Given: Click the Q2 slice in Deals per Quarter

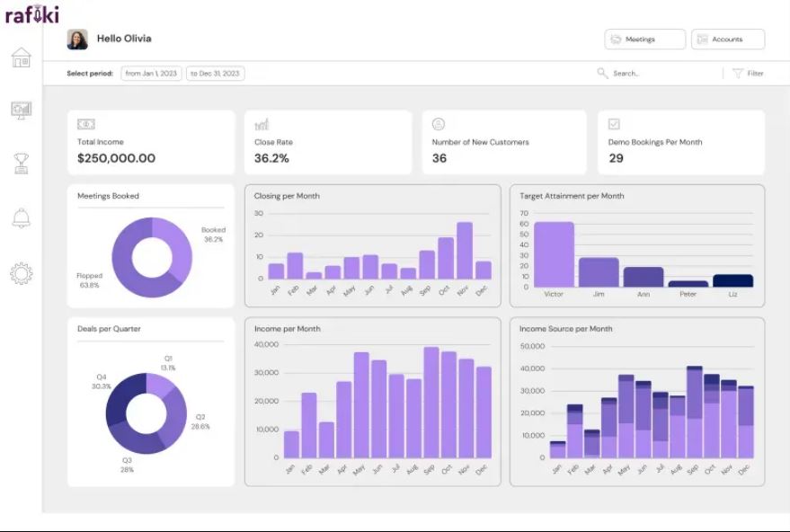Looking at the screenshot, I should [x=175, y=415].
